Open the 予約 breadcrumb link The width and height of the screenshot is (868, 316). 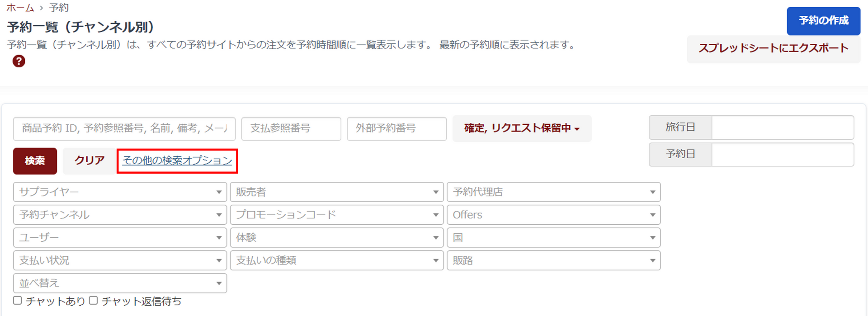[x=59, y=8]
